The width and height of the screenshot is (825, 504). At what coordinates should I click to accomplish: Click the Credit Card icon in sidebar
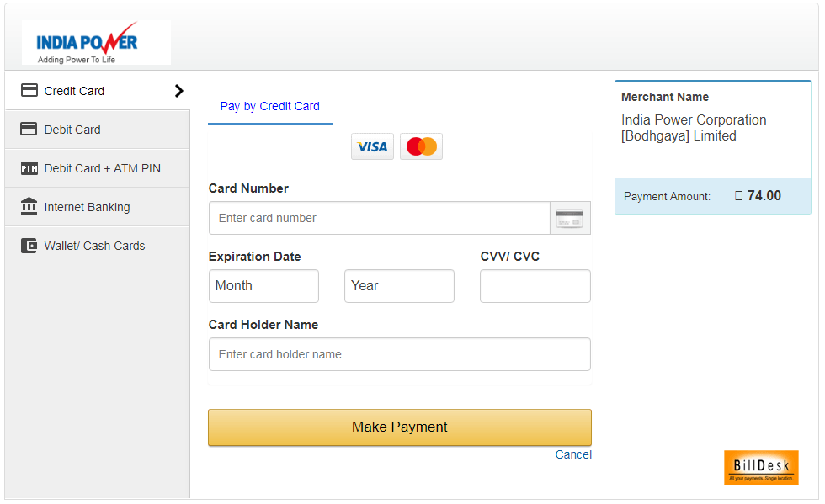29,91
